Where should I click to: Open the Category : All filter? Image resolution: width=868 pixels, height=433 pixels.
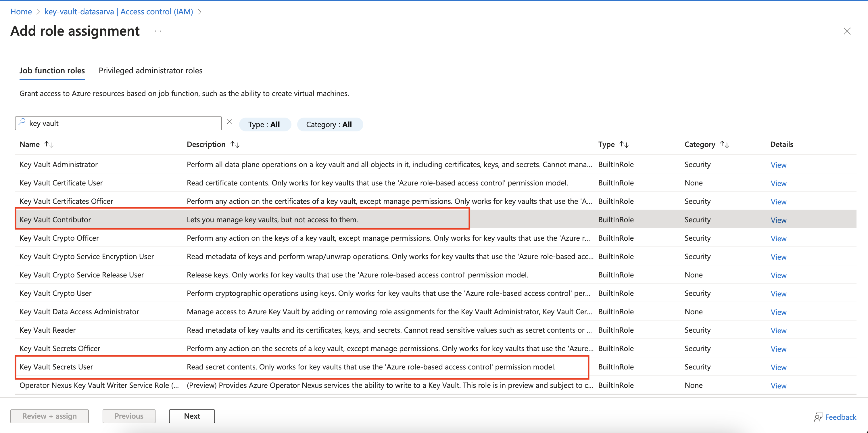click(x=330, y=124)
